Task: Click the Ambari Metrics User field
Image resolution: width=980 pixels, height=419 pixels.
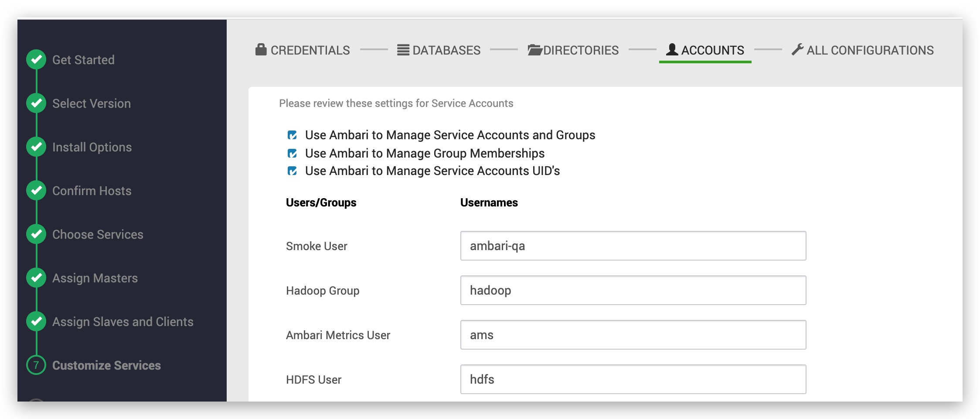Action: pos(633,335)
